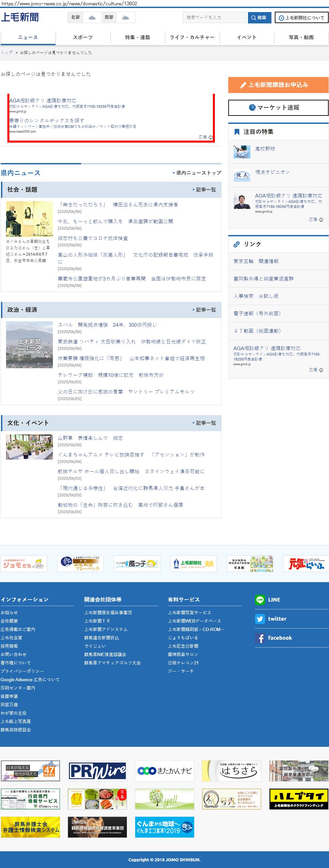Open the 47NEWS banner logo
Image resolution: width=329 pixels, height=868 pixels.
(30, 771)
